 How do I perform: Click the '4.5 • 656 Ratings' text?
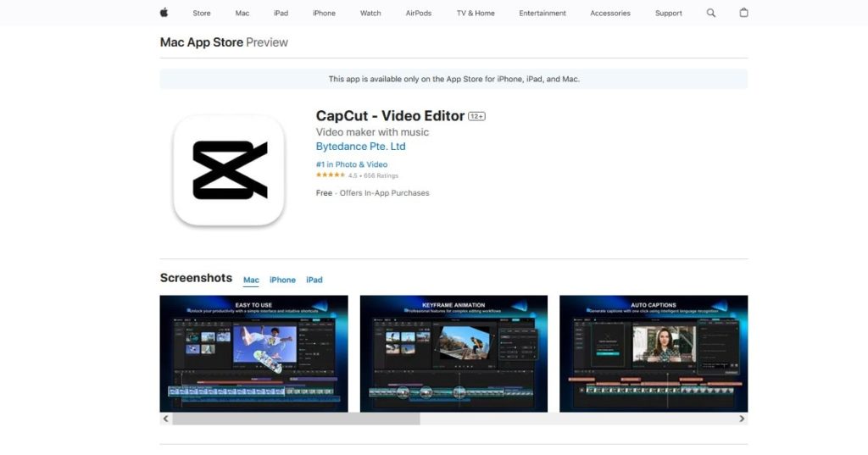(373, 175)
